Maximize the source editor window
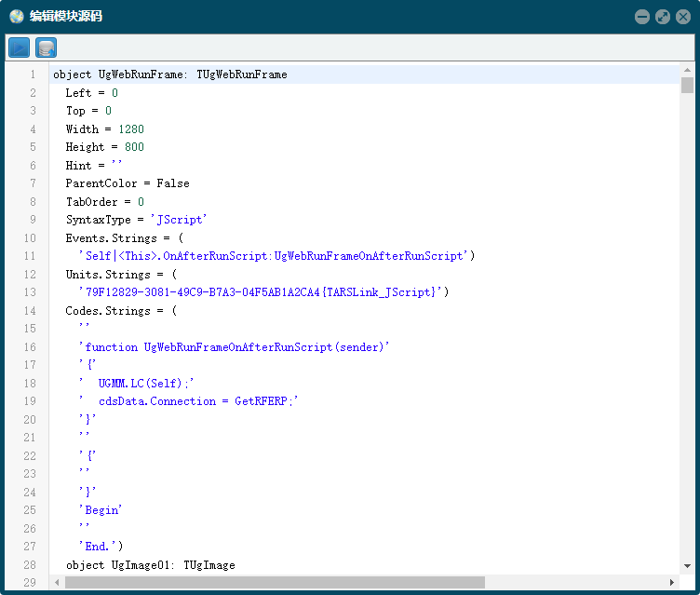This screenshot has height=595, width=700. (663, 17)
